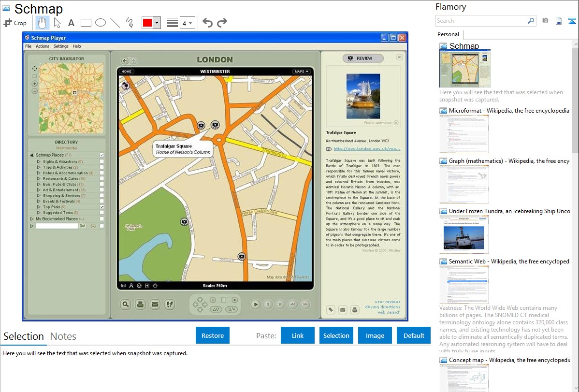This screenshot has height=392, width=579.
Task: Open the Microformat Wikipedia snapshot thumbnail
Action: pos(464,134)
